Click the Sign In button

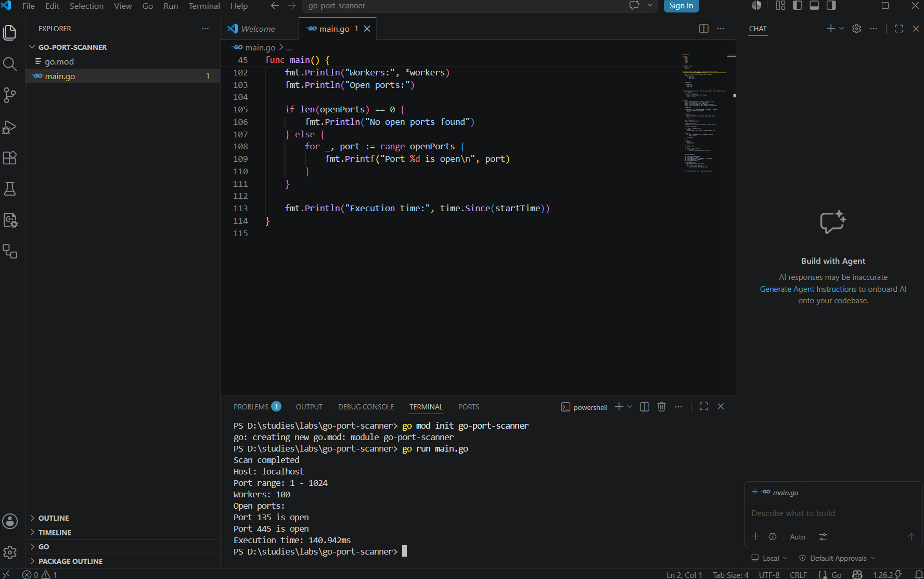(x=681, y=6)
